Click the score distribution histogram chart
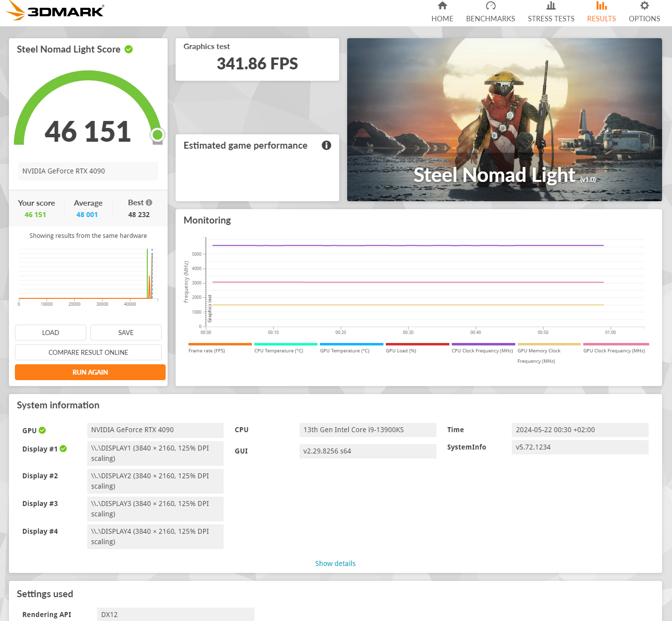This screenshot has height=621, width=672. coord(88,275)
